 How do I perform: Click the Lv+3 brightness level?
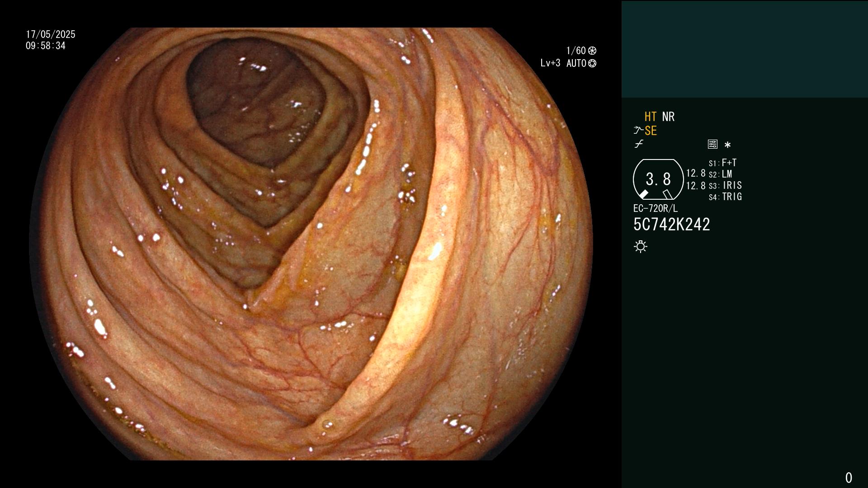coord(550,63)
